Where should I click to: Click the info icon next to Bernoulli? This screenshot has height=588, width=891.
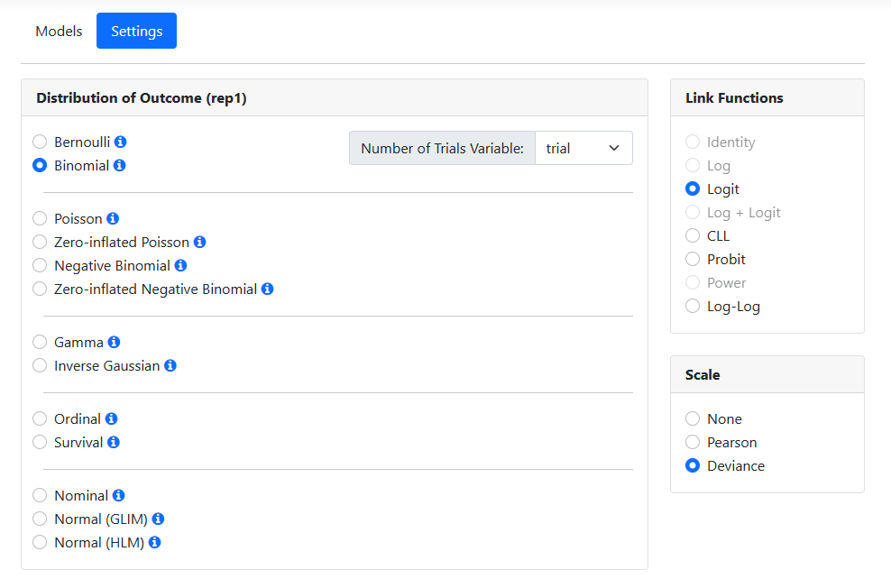(x=121, y=142)
